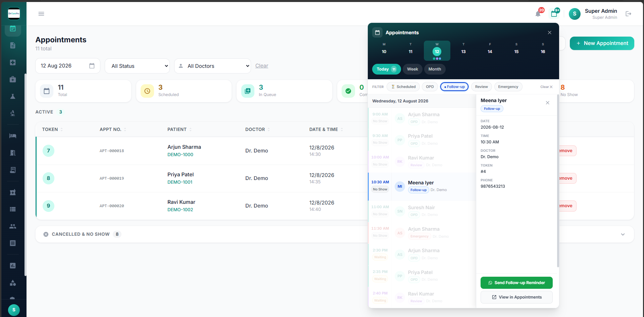This screenshot has width=644, height=317.
Task: Switch to Week view tab
Action: (x=412, y=69)
